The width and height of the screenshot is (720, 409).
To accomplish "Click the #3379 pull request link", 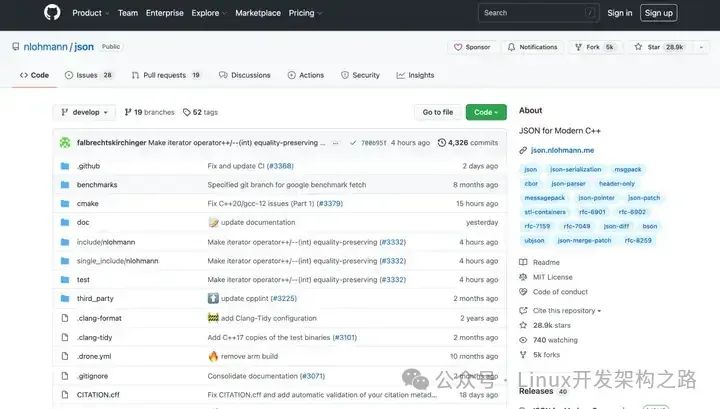I will [330, 203].
